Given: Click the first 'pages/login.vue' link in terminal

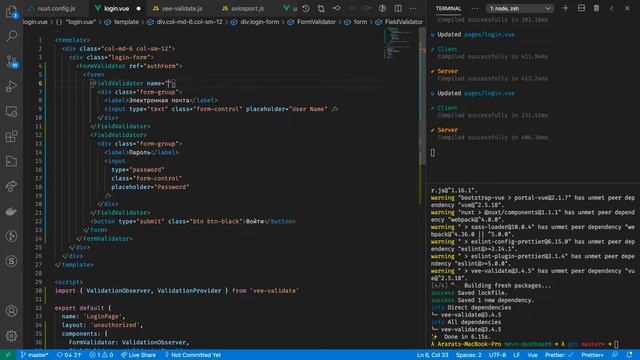Looking at the screenshot, I should point(489,35).
